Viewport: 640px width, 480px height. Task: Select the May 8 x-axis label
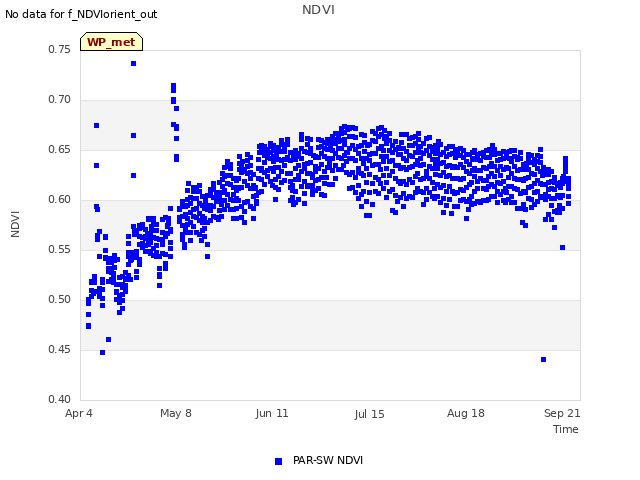tap(176, 413)
